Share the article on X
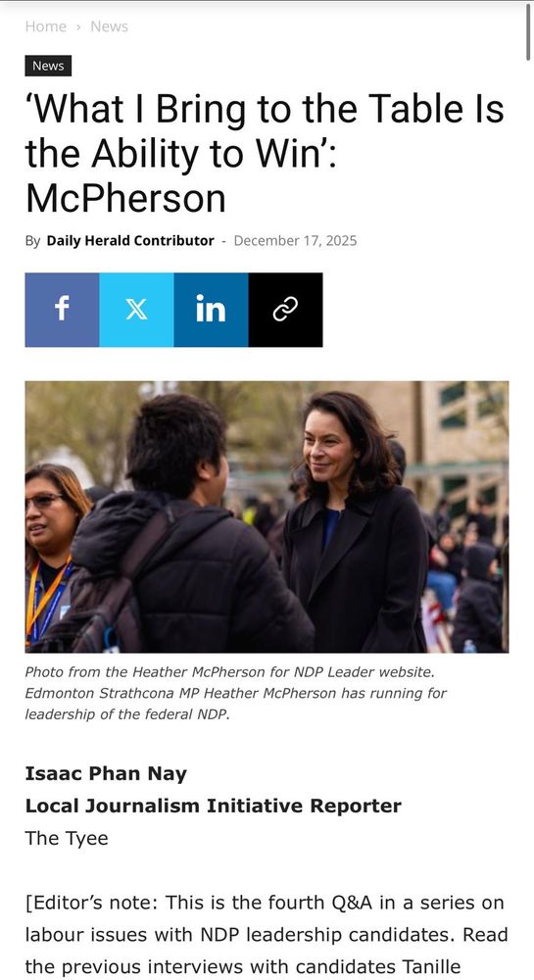The height and width of the screenshot is (980, 534). [136, 310]
